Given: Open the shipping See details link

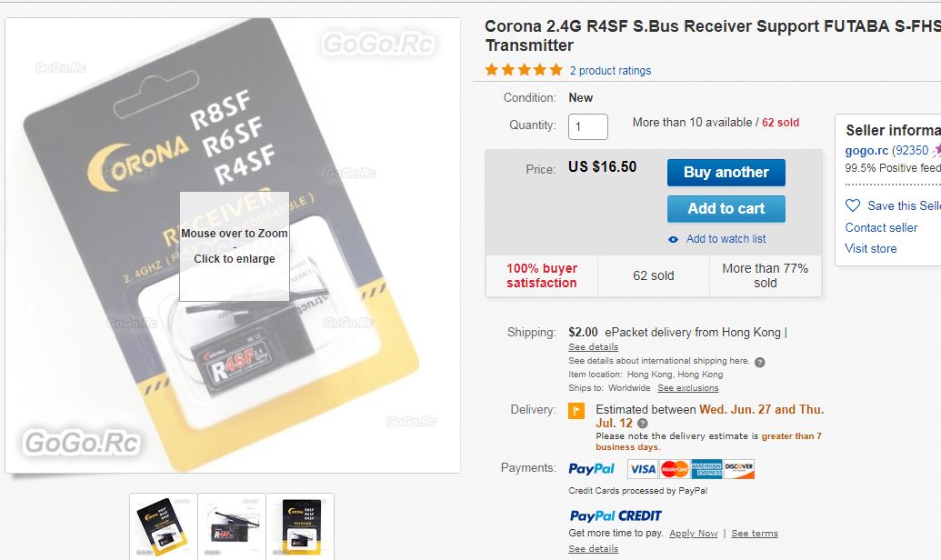Looking at the screenshot, I should click(593, 347).
